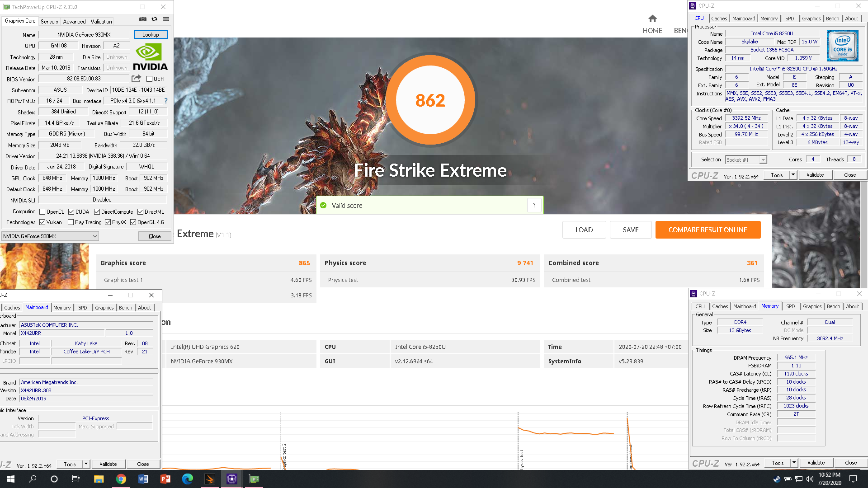
Task: Open Bench tab in top CPU-Z window
Action: point(832,19)
